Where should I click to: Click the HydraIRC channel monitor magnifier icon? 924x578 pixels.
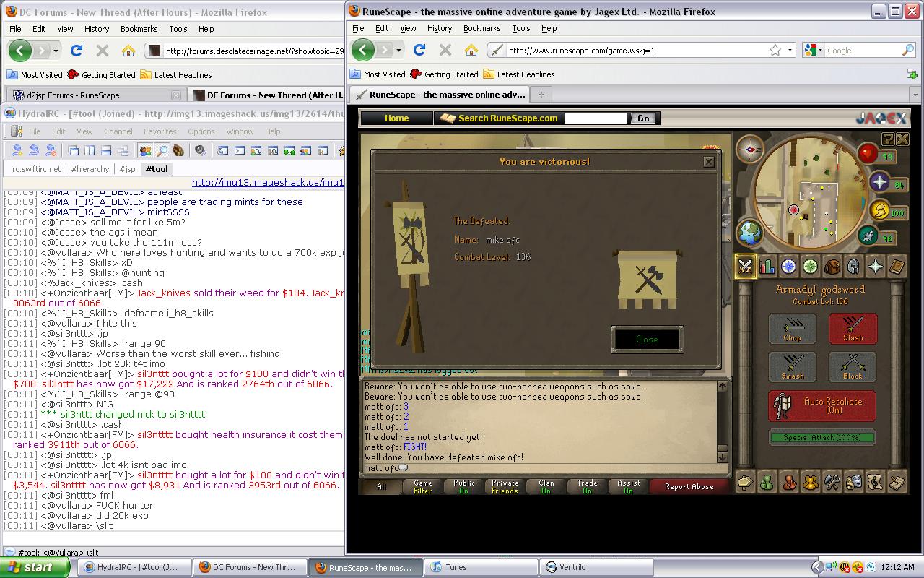(x=162, y=150)
